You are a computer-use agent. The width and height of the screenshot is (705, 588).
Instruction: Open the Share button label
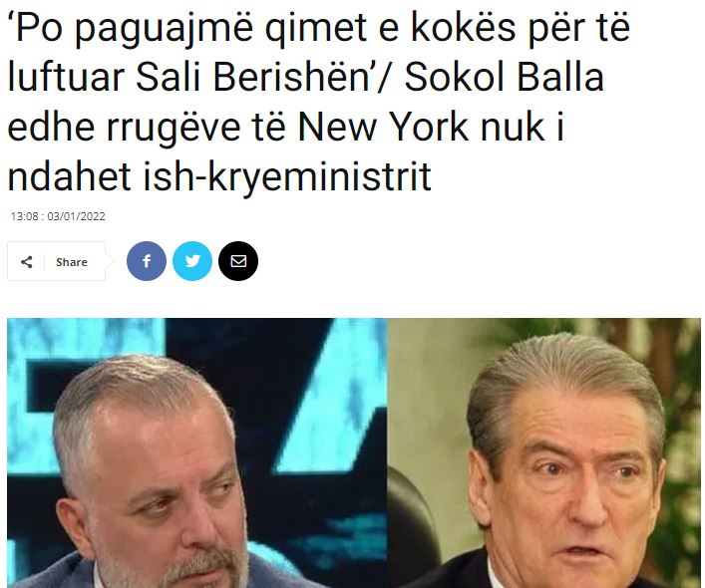(72, 262)
